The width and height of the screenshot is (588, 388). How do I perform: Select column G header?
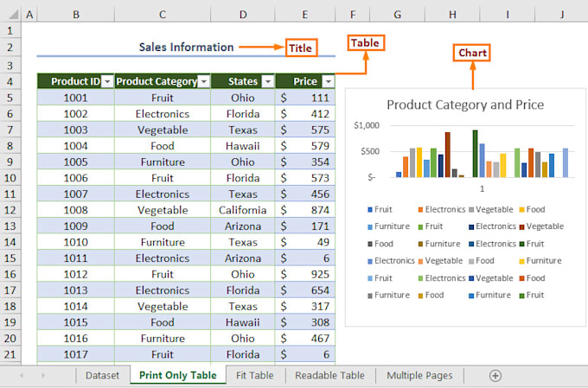pos(397,15)
